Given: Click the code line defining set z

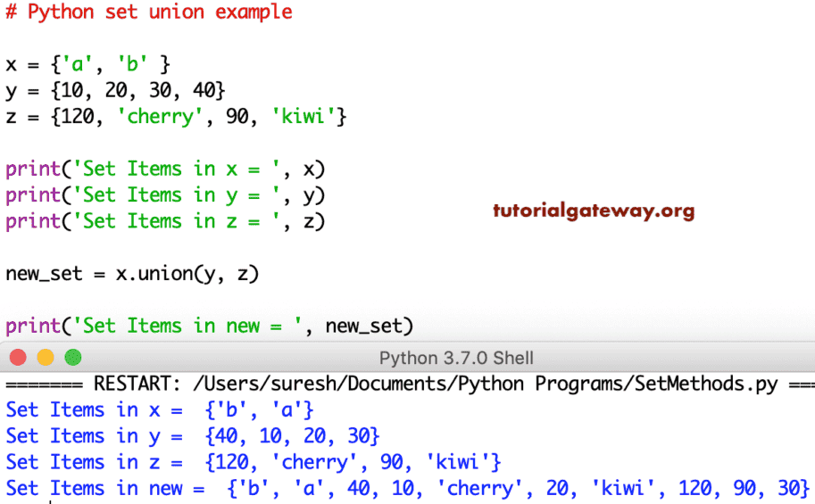Looking at the screenshot, I should click(x=176, y=117).
